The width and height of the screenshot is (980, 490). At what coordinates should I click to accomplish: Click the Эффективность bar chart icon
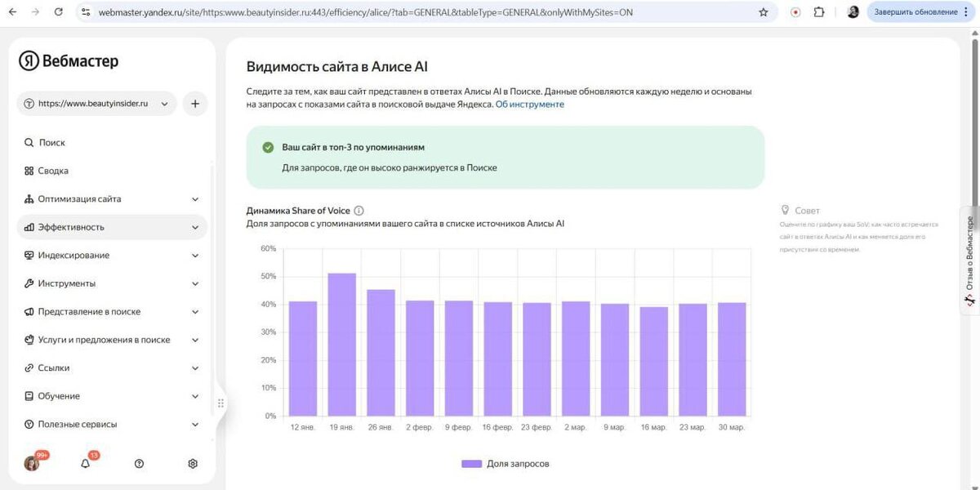coord(29,227)
